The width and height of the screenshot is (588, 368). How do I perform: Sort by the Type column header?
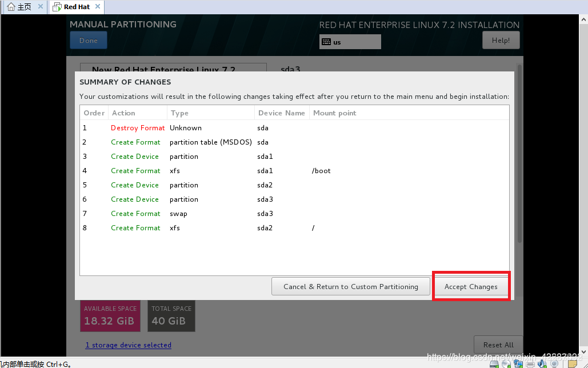[x=211, y=113]
